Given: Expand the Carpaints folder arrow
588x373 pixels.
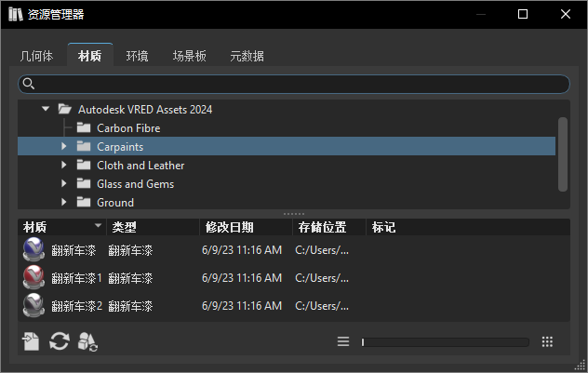Looking at the screenshot, I should (64, 146).
